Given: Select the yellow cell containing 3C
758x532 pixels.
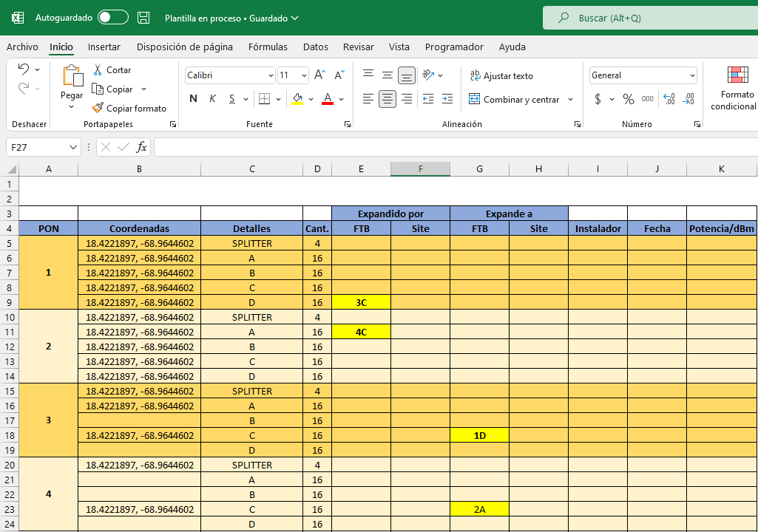Looking at the screenshot, I should coord(361,302).
